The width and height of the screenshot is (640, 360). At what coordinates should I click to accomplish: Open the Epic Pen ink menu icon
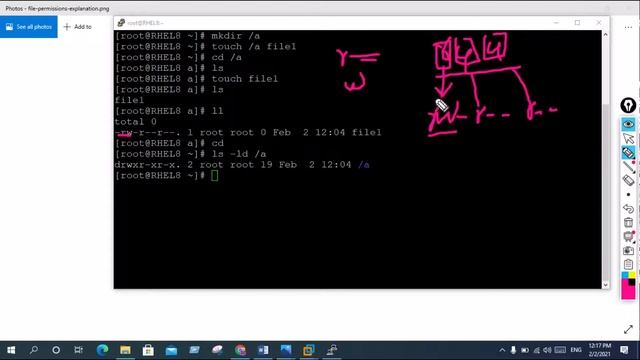(x=628, y=105)
